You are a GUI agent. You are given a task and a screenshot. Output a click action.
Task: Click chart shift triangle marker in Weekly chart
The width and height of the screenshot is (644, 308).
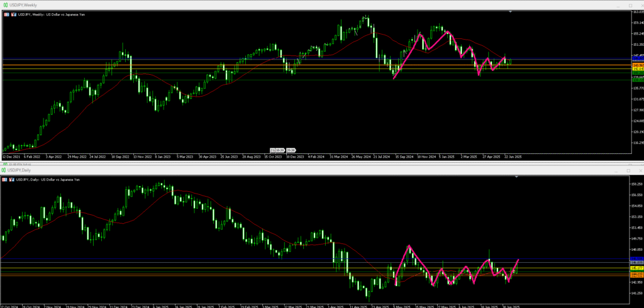point(511,13)
